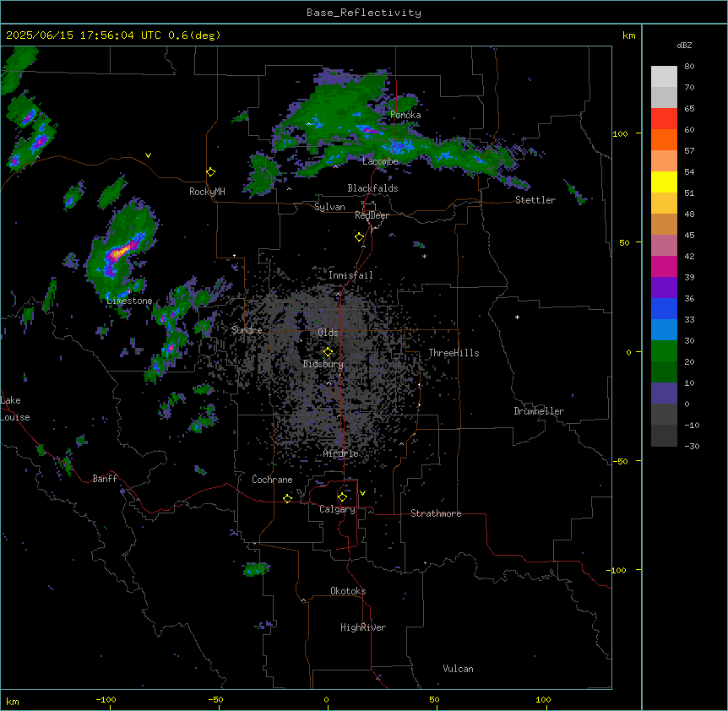
Task: Click the Lacombe city label
Action: coord(380,161)
